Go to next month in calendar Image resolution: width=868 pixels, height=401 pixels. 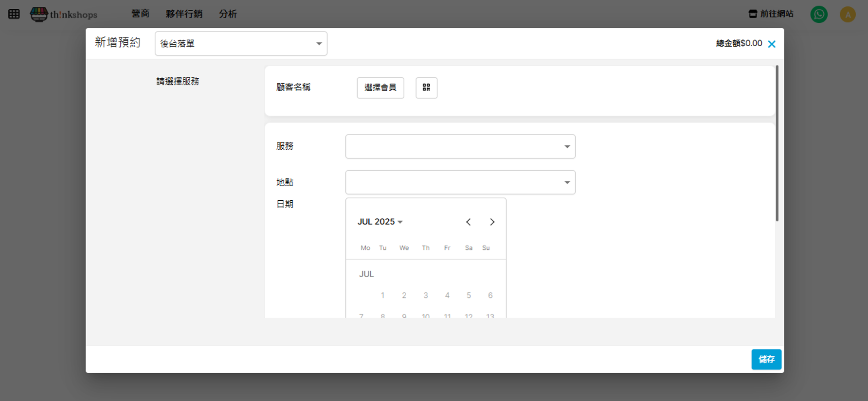point(492,222)
